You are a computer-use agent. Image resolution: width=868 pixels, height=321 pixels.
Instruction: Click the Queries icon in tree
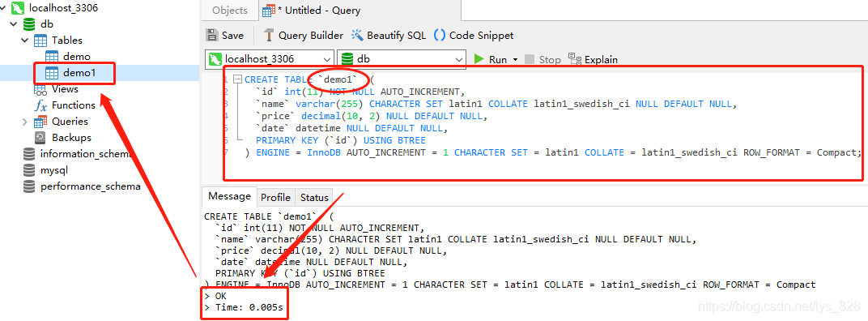point(40,122)
